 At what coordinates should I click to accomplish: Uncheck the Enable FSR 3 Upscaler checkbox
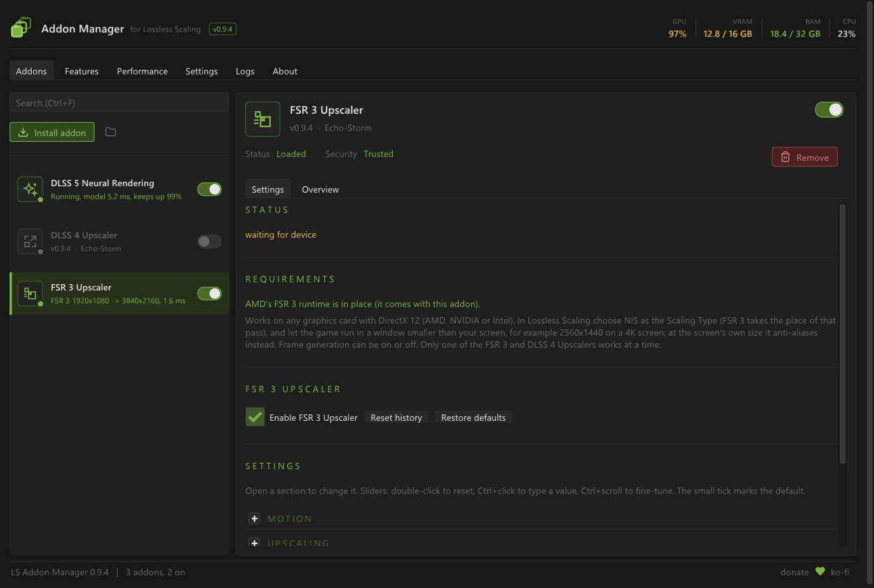[255, 417]
